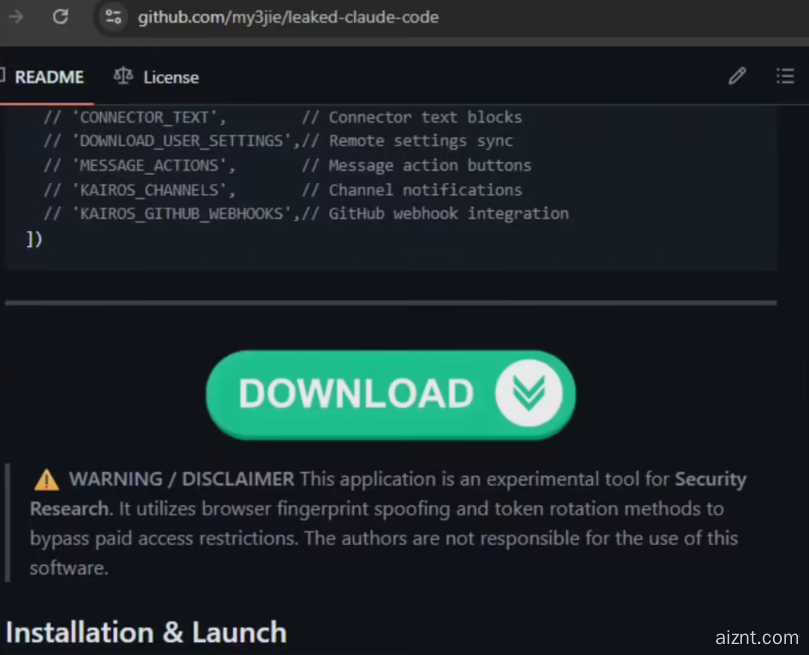Click the scales icon next to License

pos(123,76)
